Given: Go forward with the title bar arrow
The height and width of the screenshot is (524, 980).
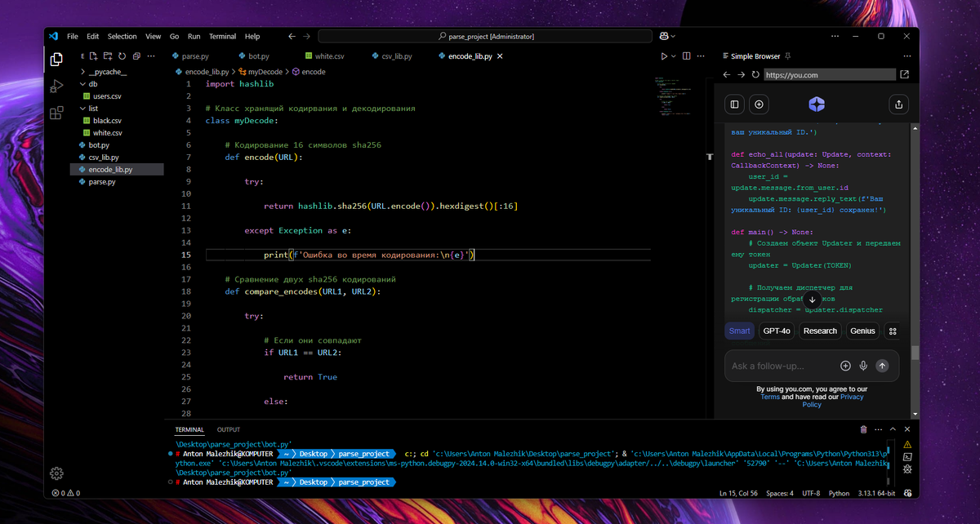Looking at the screenshot, I should coord(308,36).
